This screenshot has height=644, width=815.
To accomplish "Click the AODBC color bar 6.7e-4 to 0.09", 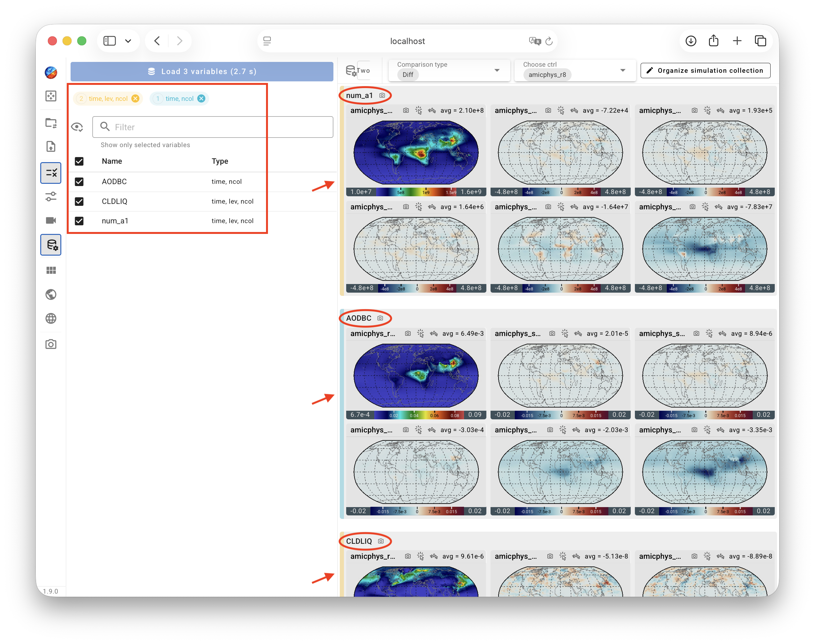I will pos(416,415).
